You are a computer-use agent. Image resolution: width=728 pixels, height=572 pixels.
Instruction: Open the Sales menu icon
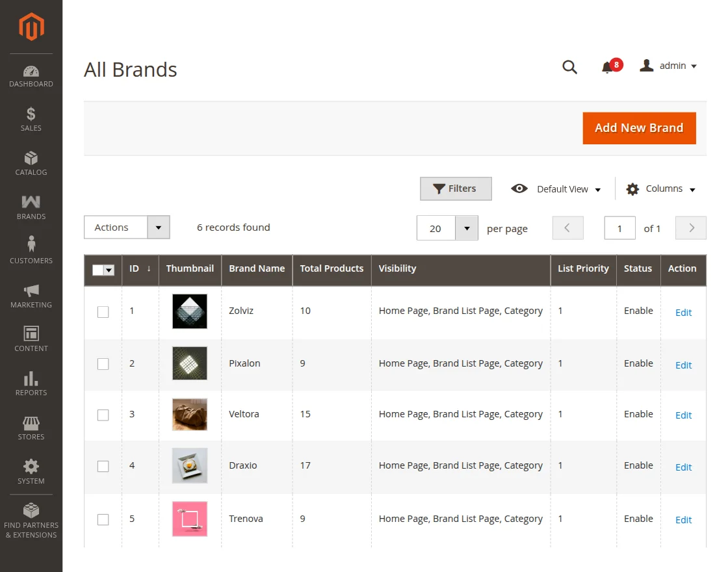[31, 114]
